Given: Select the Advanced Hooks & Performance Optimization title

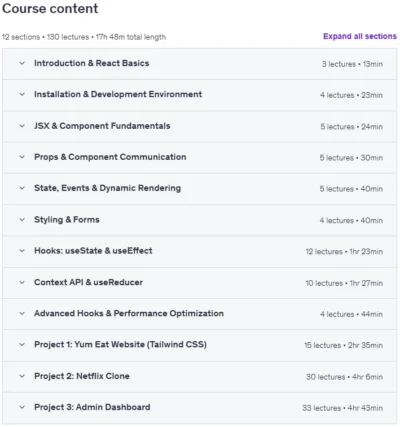Looking at the screenshot, I should [x=129, y=313].
